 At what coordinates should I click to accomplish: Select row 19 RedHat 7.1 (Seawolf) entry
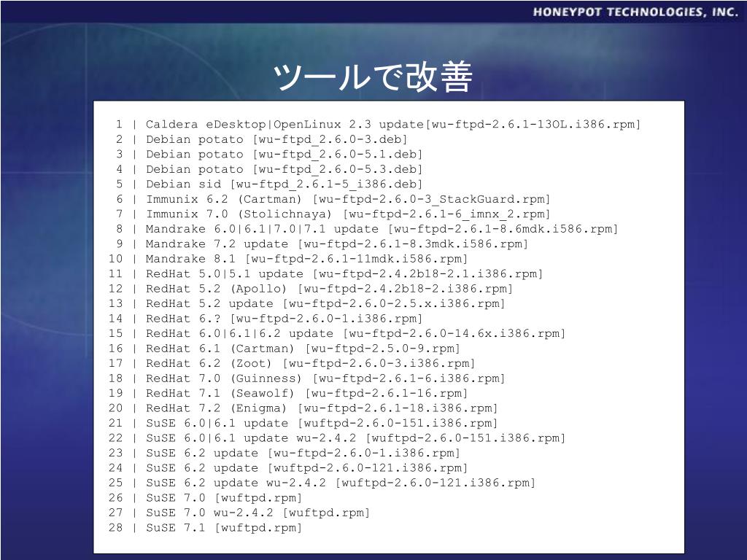[x=288, y=393]
